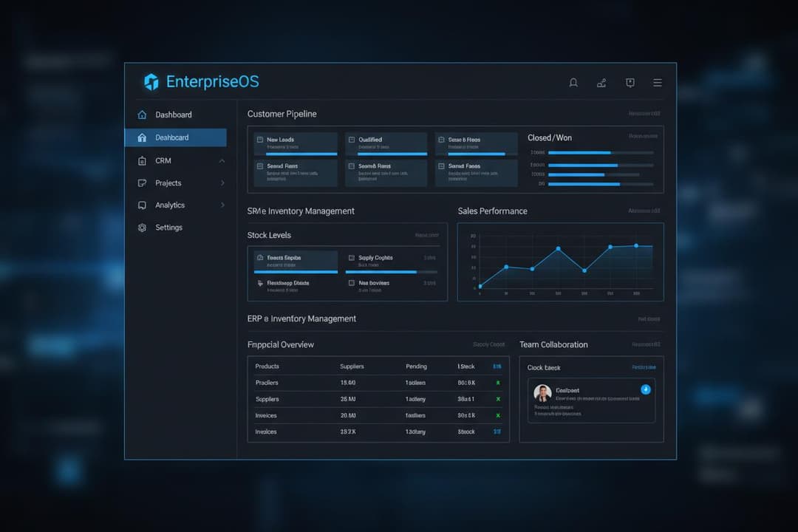798x532 pixels.
Task: Open the notifications bell icon
Action: tap(573, 83)
